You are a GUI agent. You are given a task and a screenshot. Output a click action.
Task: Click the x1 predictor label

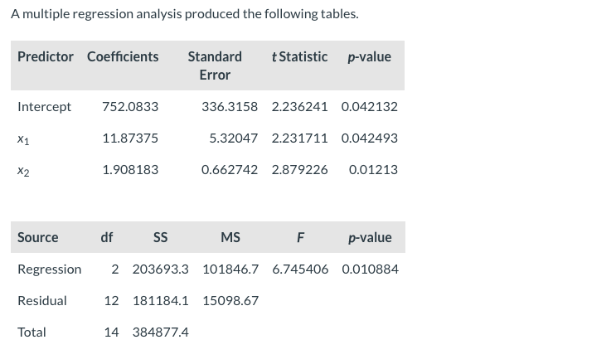[x=23, y=138]
